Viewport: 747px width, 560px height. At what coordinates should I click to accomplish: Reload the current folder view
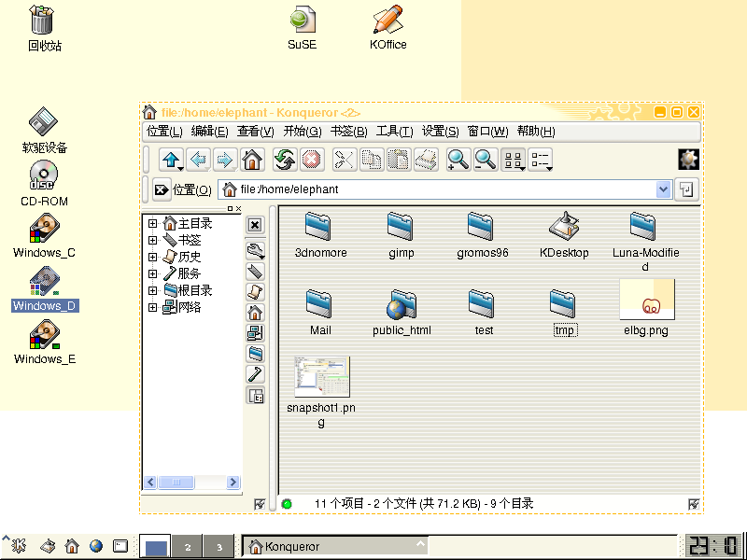pyautogui.click(x=285, y=160)
